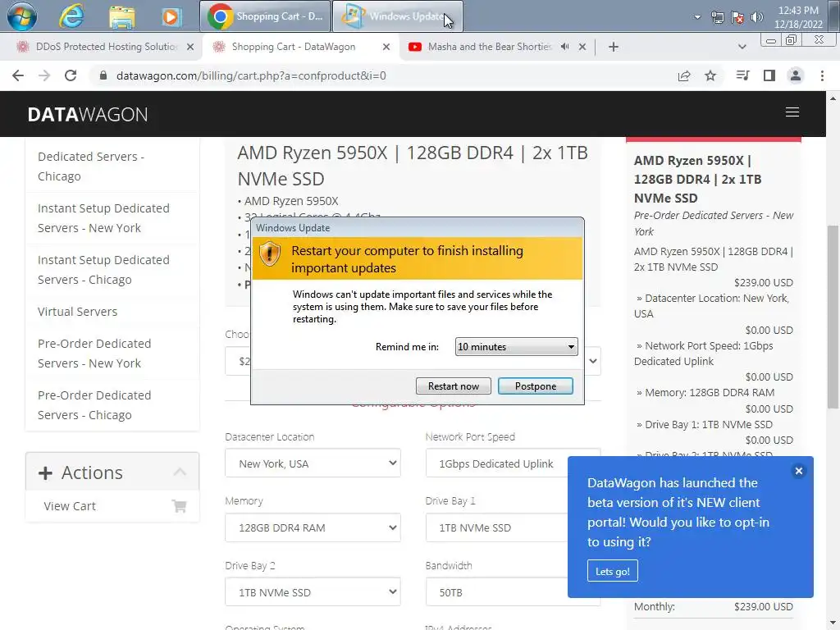The width and height of the screenshot is (840, 630).
Task: Open the Network Port Speed dropdown
Action: pyautogui.click(x=496, y=463)
